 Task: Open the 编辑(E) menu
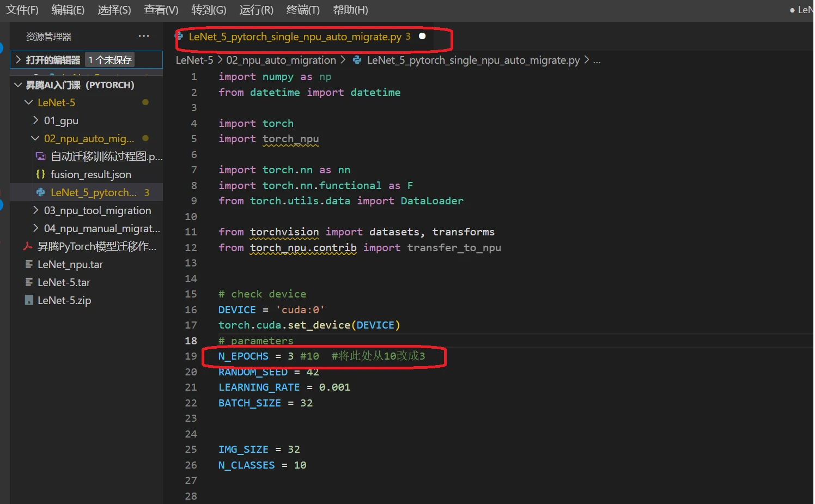coord(68,10)
